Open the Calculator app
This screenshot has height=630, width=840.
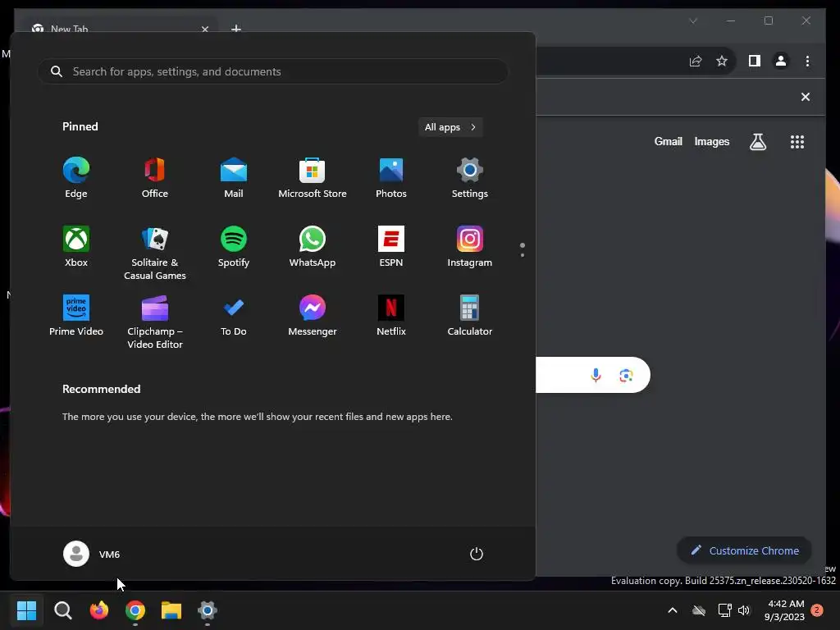470,316
